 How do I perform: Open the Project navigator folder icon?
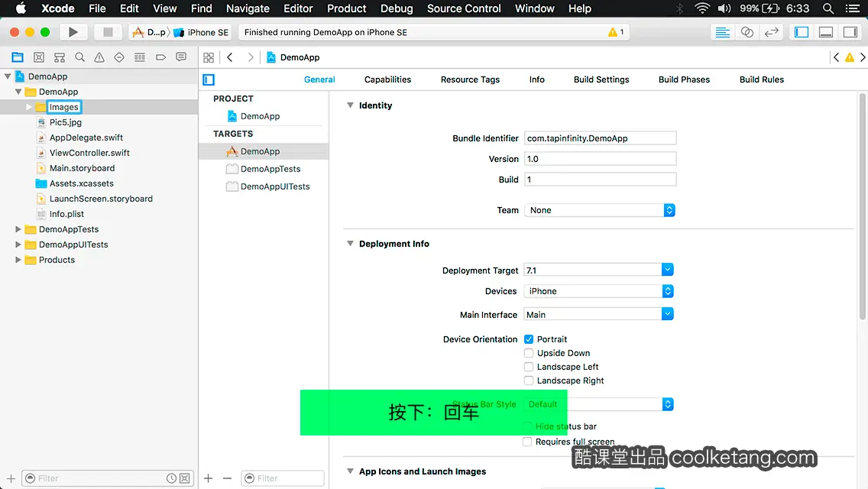[x=18, y=57]
